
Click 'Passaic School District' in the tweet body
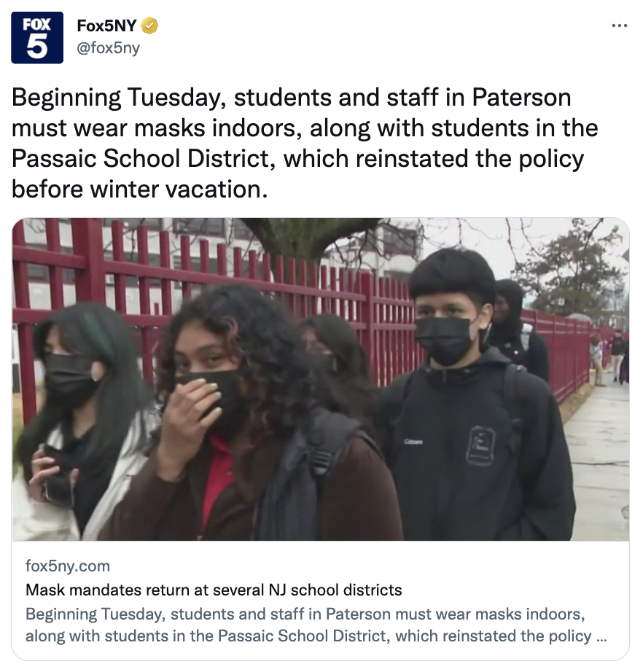click(140, 159)
